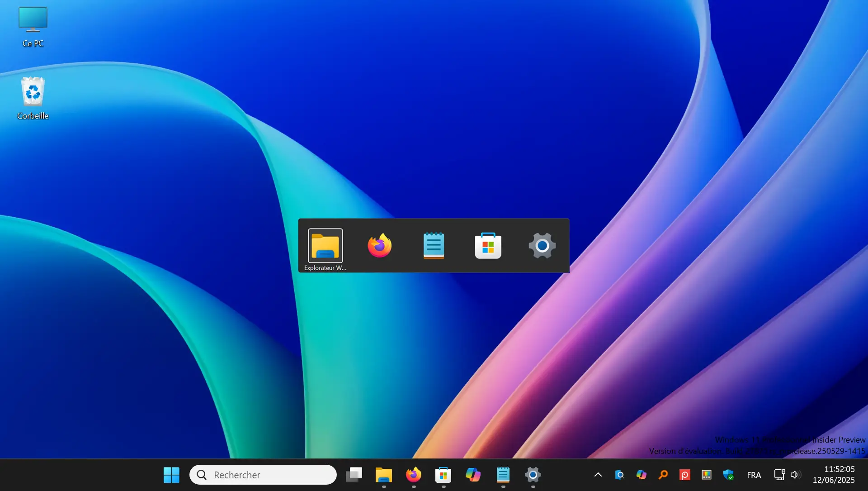Select Microsoft Store in the task switcher overlay
This screenshot has width=868, height=491.
click(x=488, y=245)
